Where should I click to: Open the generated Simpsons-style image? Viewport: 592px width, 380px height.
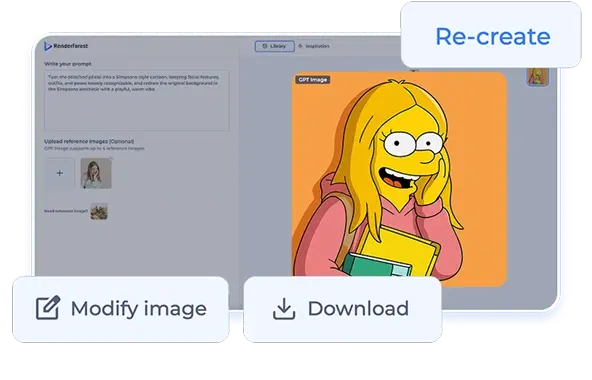tap(399, 179)
